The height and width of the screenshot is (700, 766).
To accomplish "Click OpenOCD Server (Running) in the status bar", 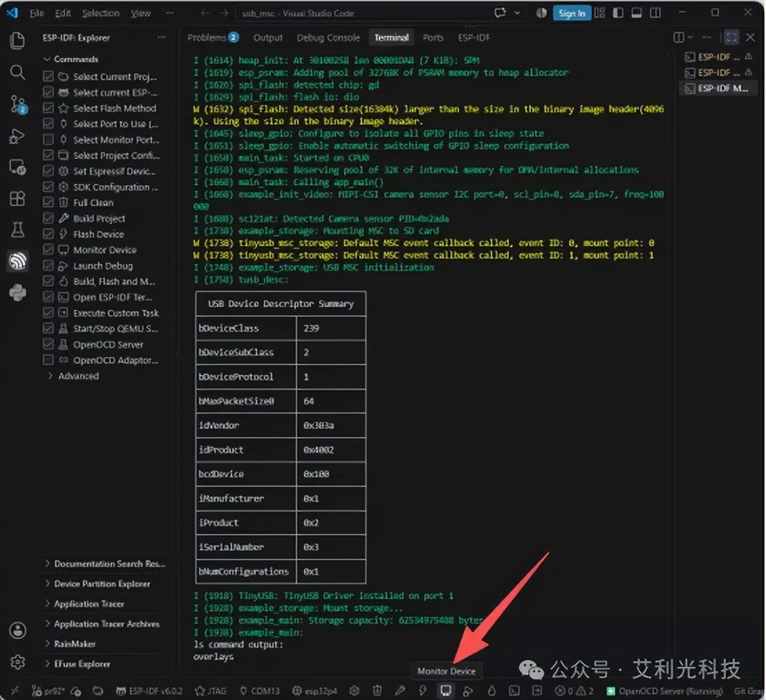I will (x=665, y=691).
